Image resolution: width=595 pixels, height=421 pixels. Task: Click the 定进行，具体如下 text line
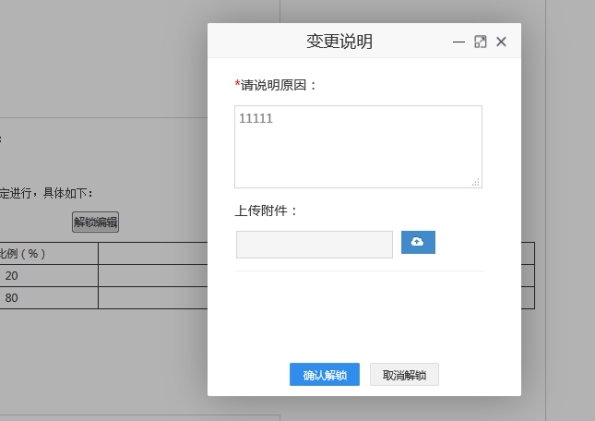pyautogui.click(x=46, y=193)
